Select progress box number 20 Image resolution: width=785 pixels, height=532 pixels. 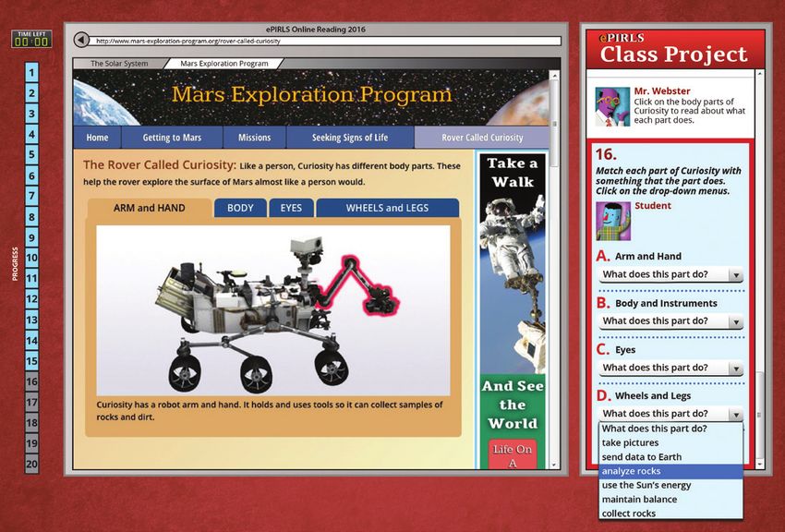[31, 464]
